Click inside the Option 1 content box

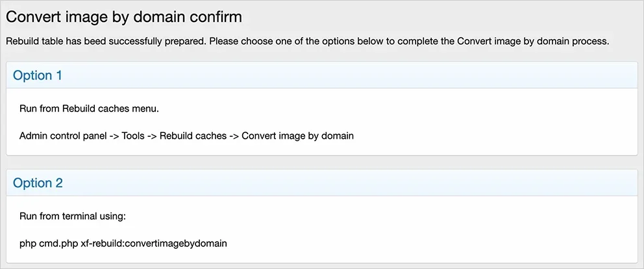click(321, 122)
